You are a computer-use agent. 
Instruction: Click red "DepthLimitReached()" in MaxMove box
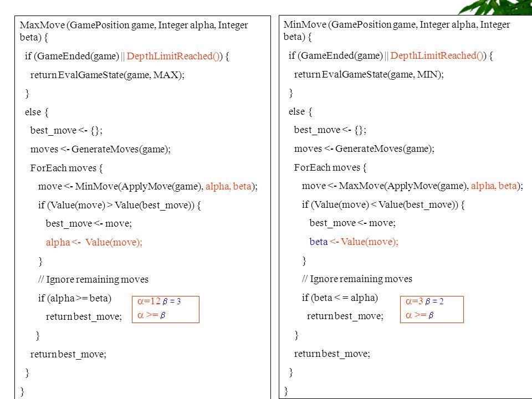175,56
